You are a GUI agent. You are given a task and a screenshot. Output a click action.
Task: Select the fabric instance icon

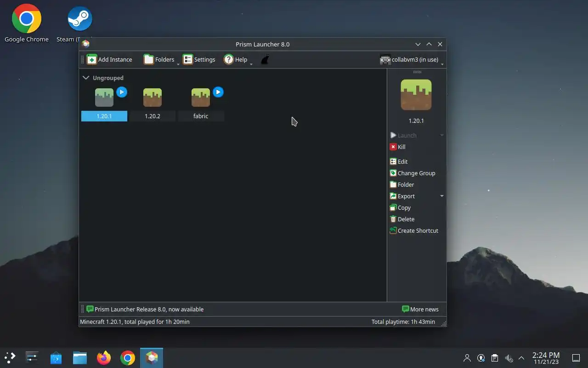point(201,98)
